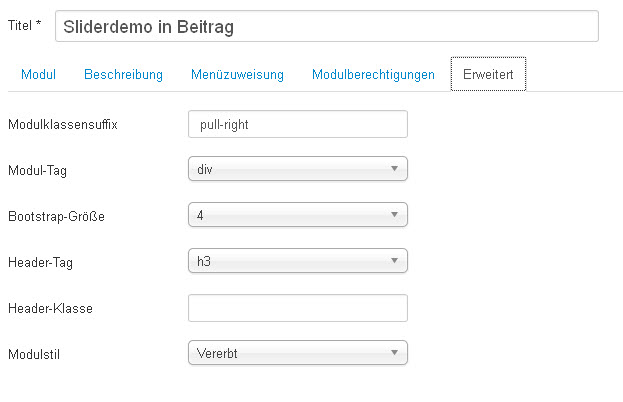Go to the Menüzuweisung tab
This screenshot has width=623, height=402.
[x=239, y=74]
